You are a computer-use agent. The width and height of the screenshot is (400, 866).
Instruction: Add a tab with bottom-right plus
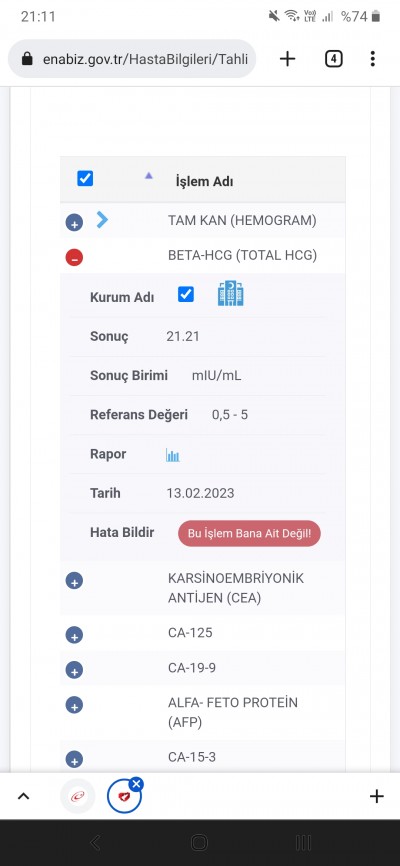pyautogui.click(x=376, y=796)
